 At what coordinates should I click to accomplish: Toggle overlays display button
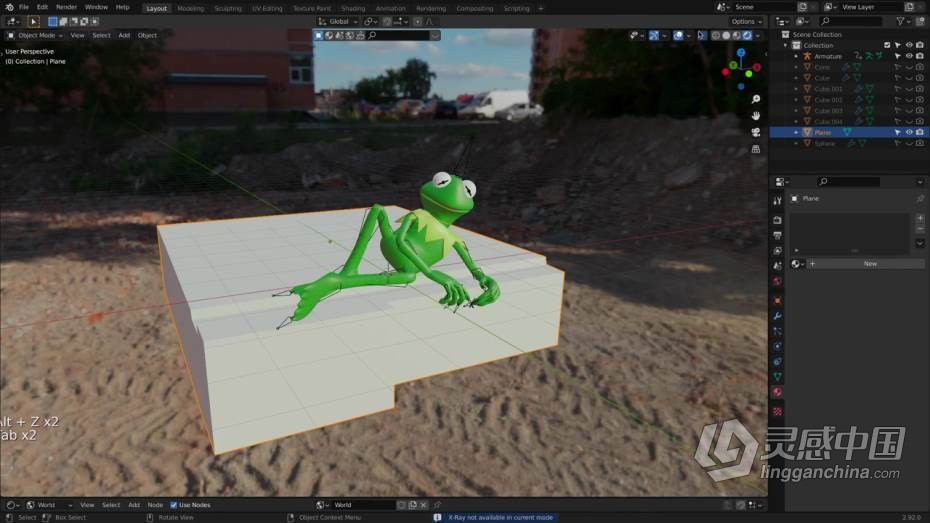tap(679, 36)
